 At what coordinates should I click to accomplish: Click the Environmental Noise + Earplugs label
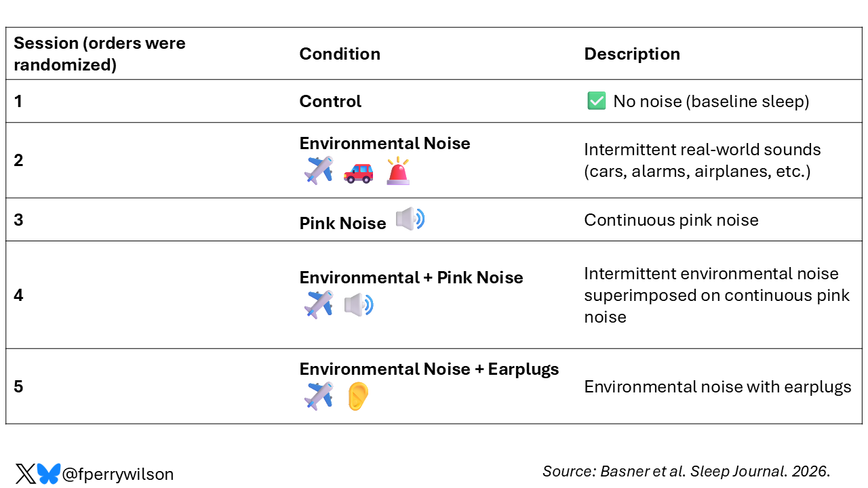429,369
